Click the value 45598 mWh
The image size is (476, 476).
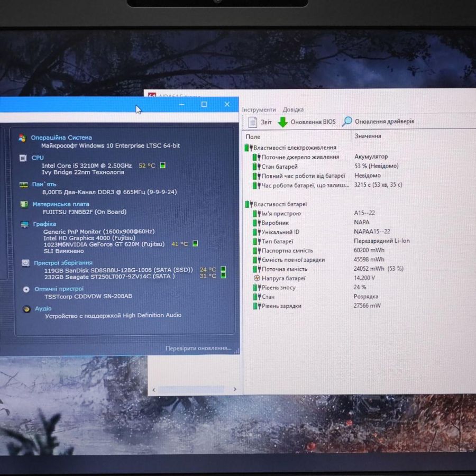(x=369, y=259)
